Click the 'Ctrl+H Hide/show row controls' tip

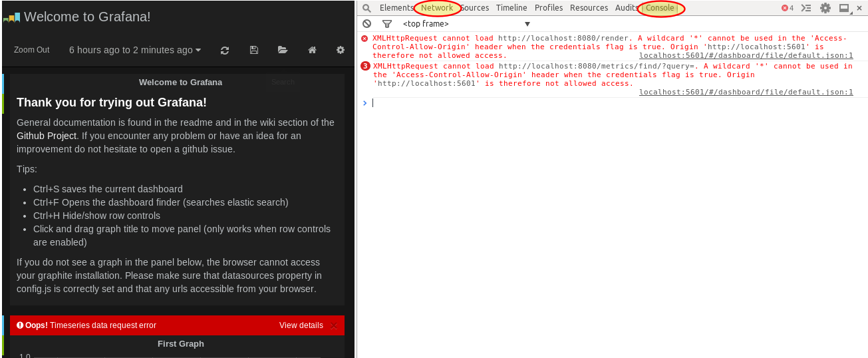96,216
